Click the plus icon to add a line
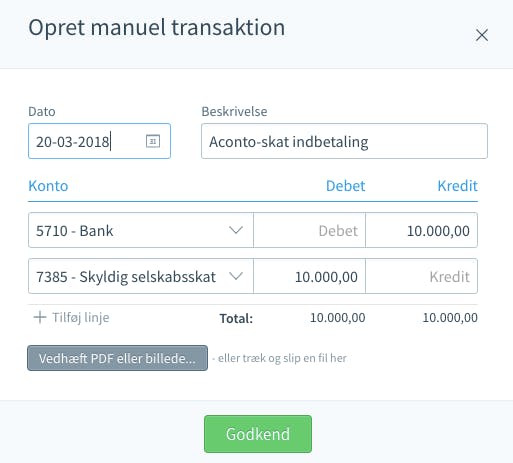Image resolution: width=513 pixels, height=463 pixels. (x=40, y=317)
